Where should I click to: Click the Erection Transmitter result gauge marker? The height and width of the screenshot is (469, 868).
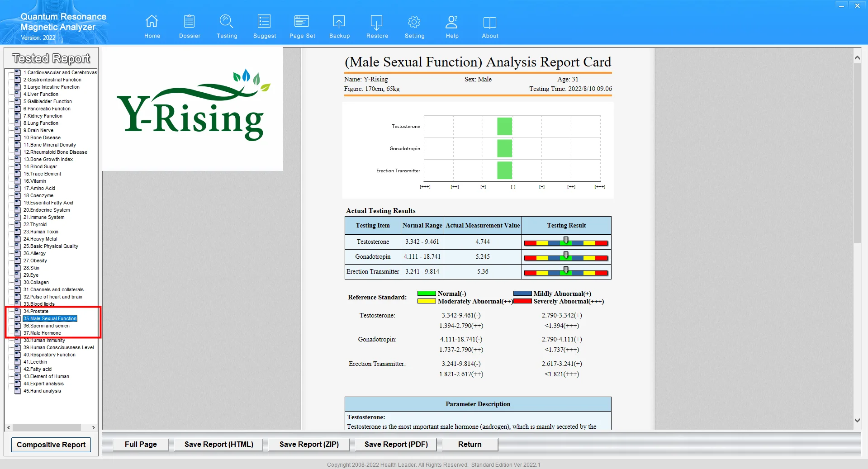566,270
